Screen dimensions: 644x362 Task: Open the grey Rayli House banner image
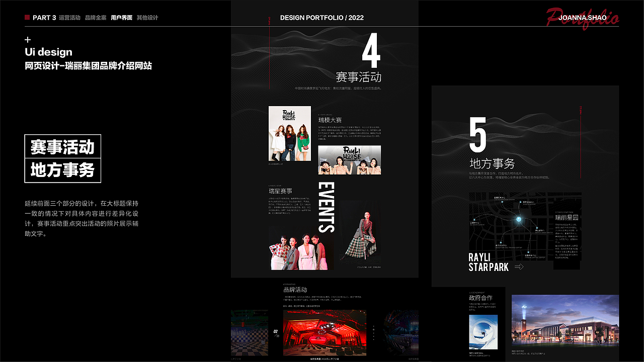(350, 160)
